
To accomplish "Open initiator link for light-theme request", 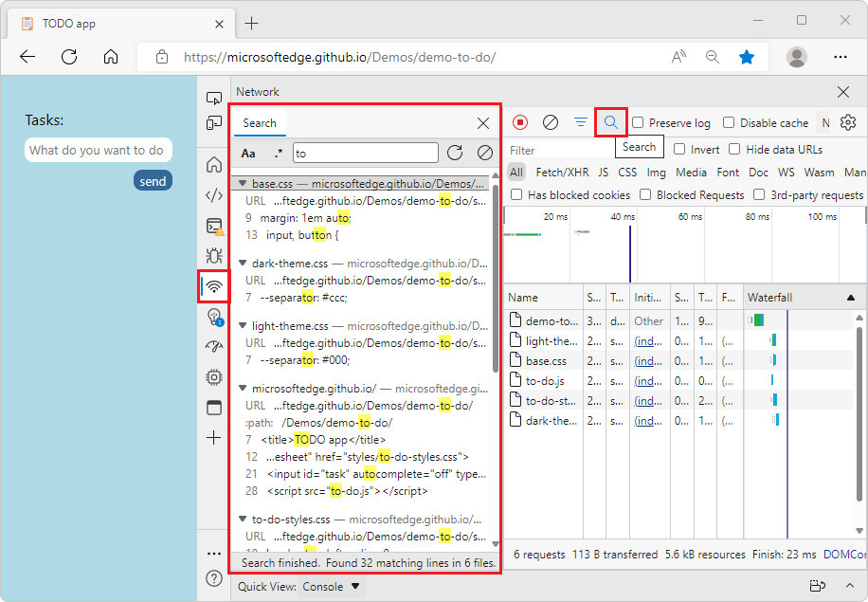I will pyautogui.click(x=647, y=341).
